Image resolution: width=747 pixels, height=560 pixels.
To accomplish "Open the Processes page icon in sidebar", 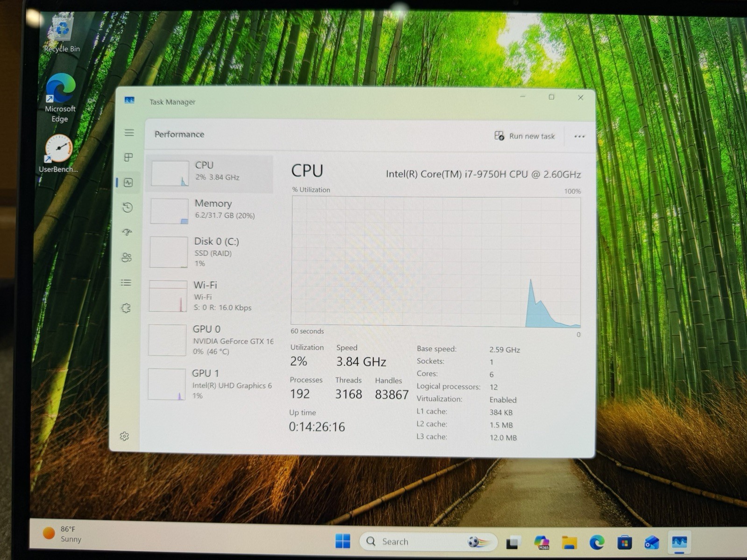I will click(128, 157).
